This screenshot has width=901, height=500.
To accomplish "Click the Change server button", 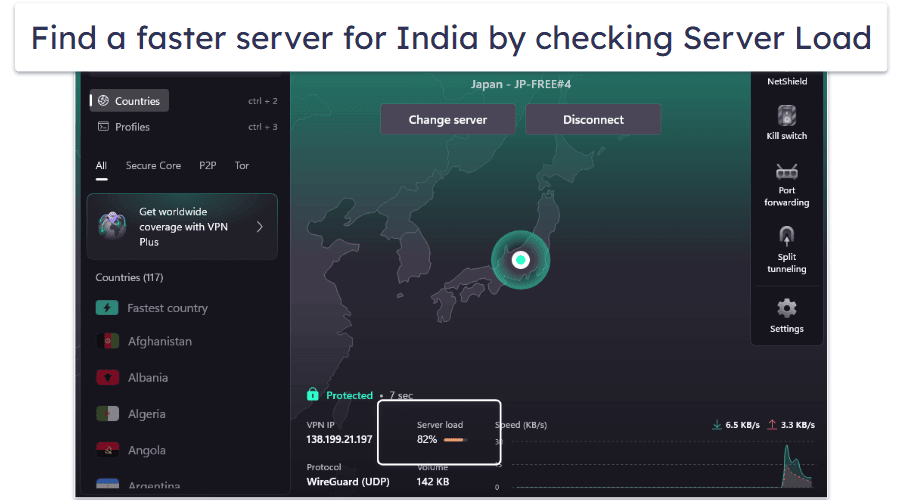I will point(448,120).
